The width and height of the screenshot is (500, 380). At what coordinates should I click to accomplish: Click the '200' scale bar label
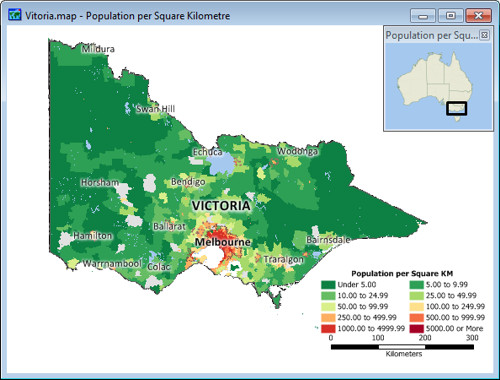425,338
